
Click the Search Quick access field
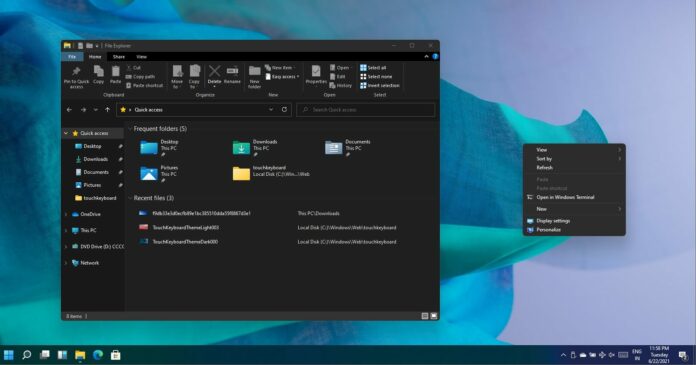coord(366,110)
